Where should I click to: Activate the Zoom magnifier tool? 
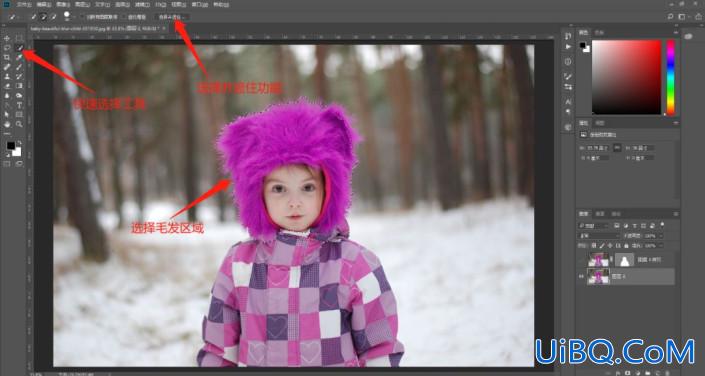[19, 124]
